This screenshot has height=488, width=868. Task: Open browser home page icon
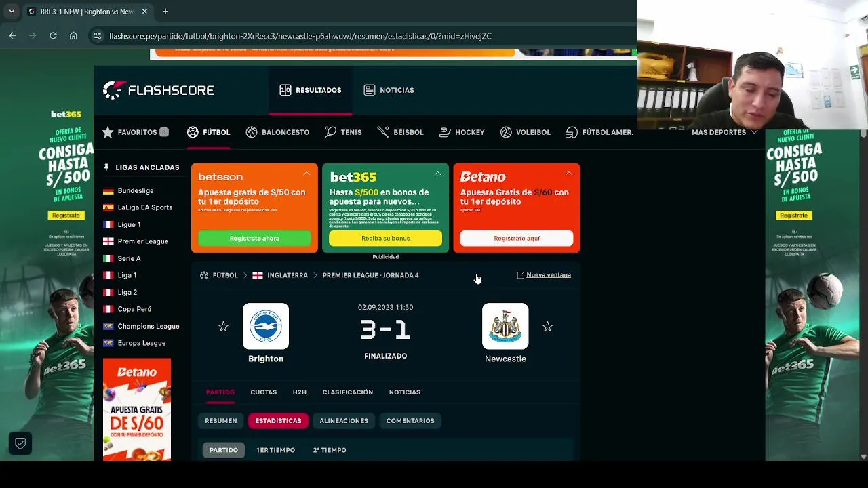pyautogui.click(x=73, y=36)
